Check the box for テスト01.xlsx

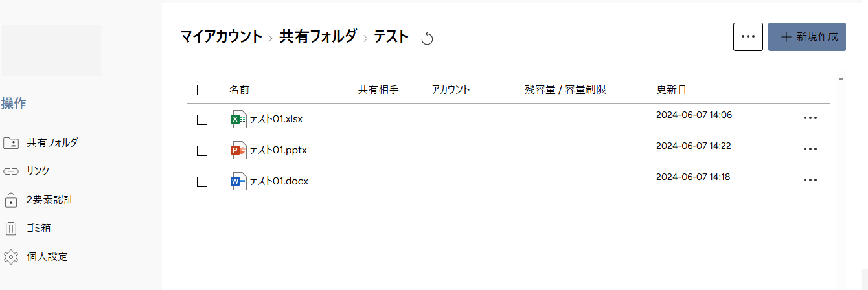(202, 120)
